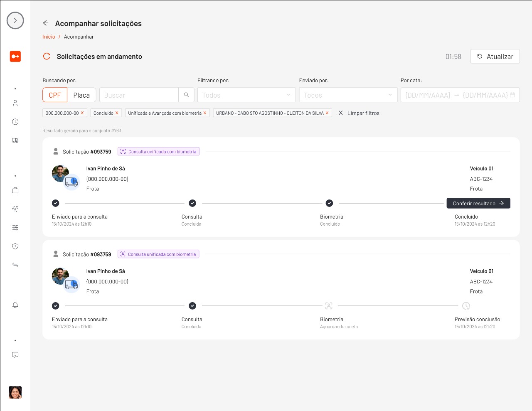Remove the Concluído filter tag

tap(117, 113)
